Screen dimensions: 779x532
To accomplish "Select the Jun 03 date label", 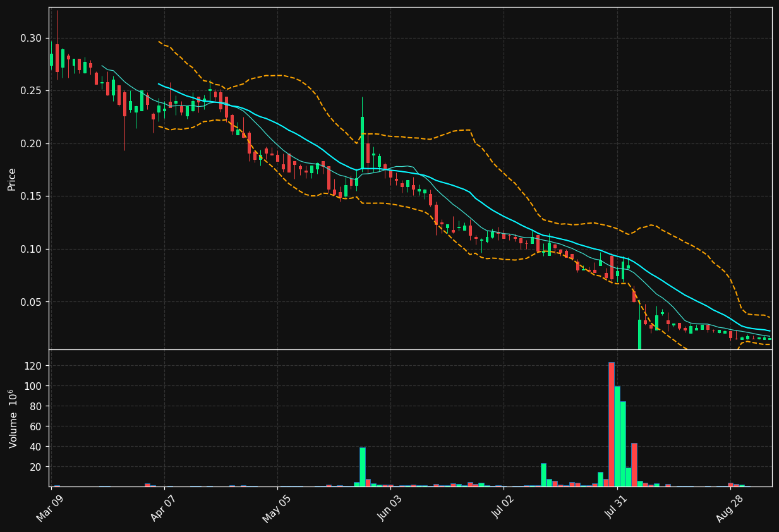I will pyautogui.click(x=390, y=508).
